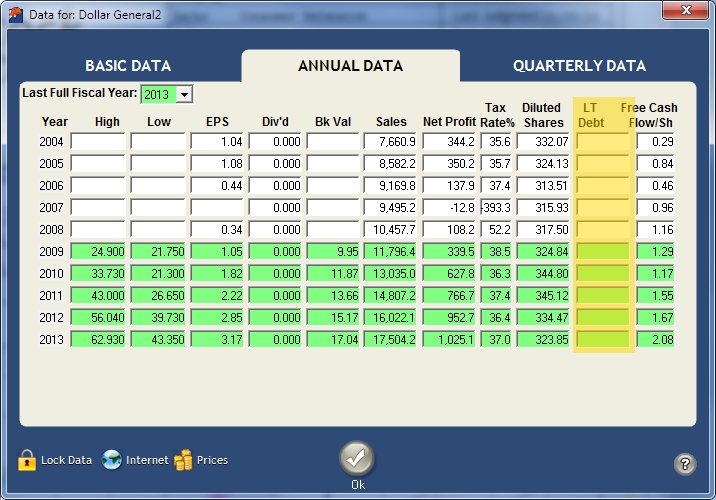
Task: Click the Lock Data label
Action: point(66,460)
